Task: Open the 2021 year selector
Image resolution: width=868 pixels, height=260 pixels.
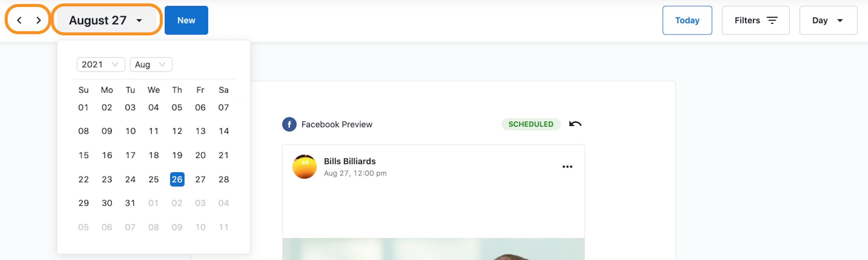Action: [101, 64]
